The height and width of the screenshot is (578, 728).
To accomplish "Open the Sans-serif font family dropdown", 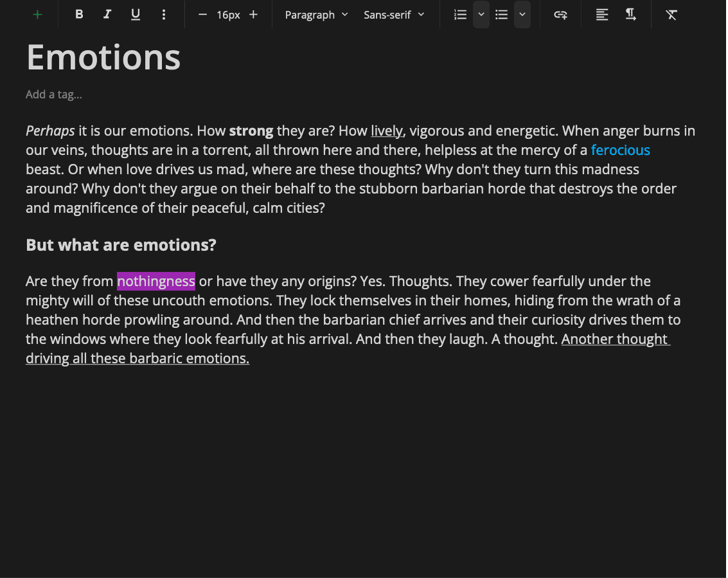I will [x=394, y=15].
